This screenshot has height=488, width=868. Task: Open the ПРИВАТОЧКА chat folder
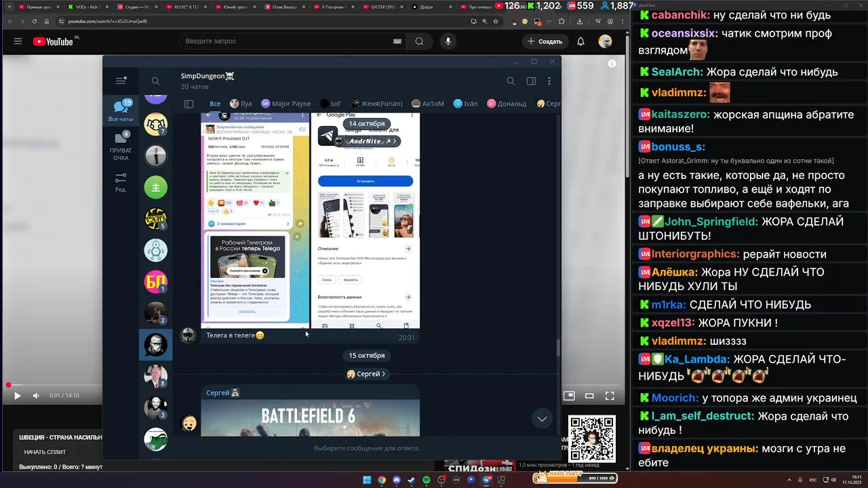121,146
